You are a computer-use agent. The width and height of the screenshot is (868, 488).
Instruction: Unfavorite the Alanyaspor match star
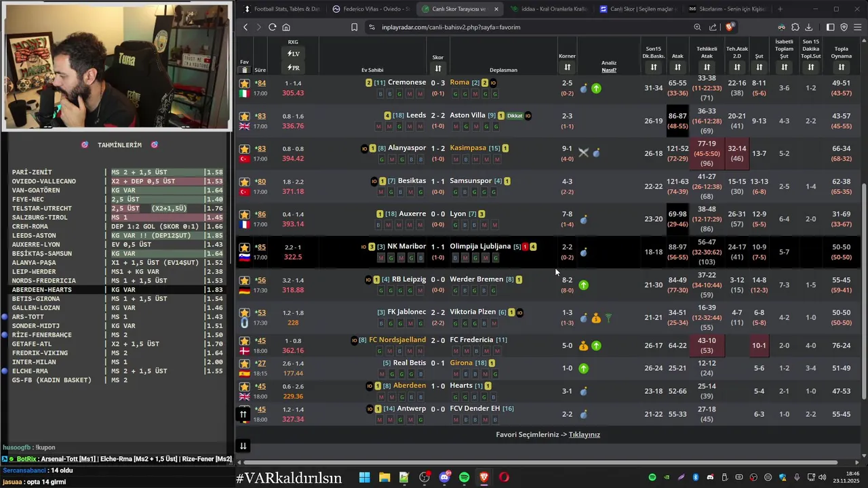pyautogui.click(x=245, y=149)
